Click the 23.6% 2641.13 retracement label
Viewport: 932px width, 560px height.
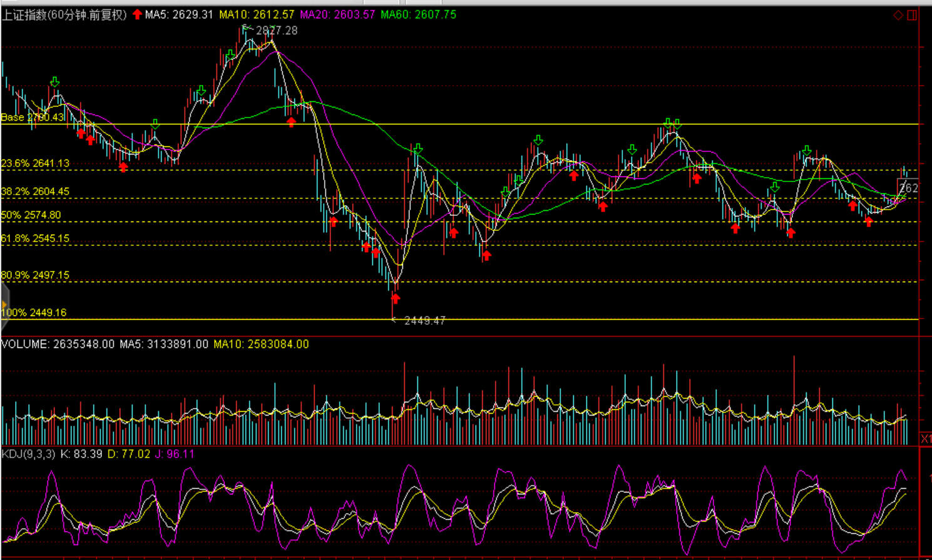tap(35, 163)
